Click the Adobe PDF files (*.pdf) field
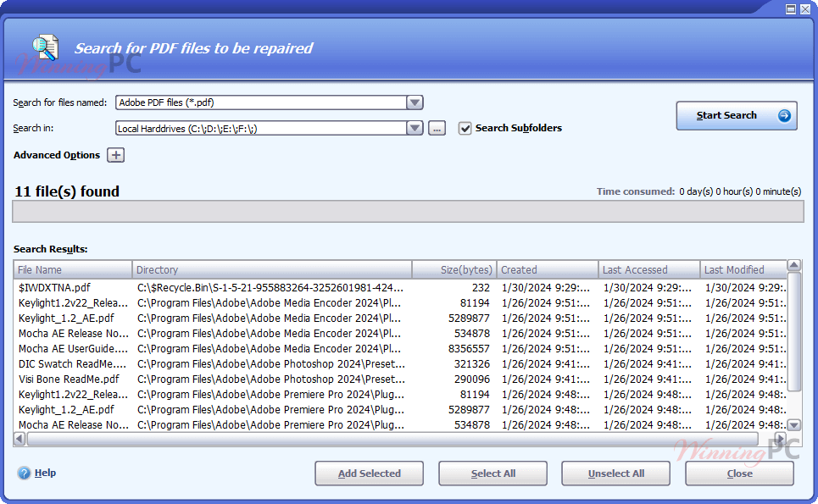818x504 pixels. coord(261,102)
